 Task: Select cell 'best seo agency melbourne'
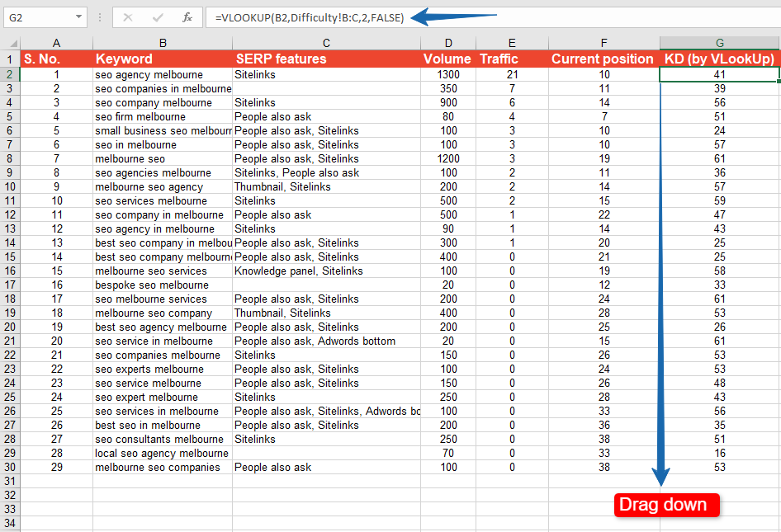(x=163, y=327)
